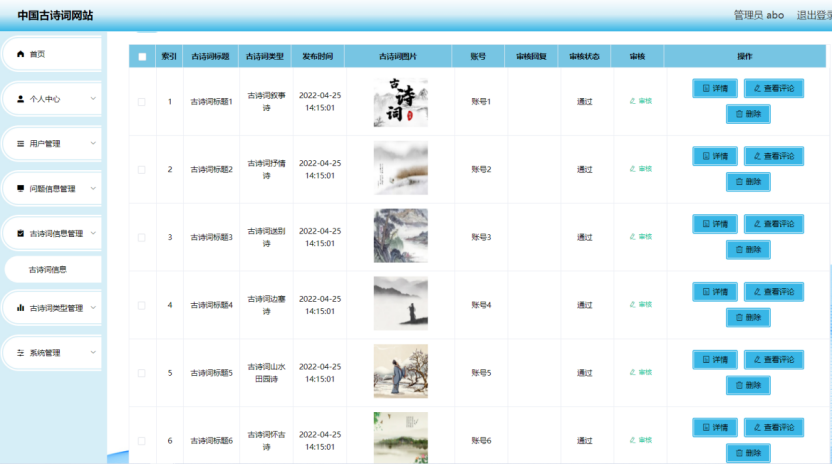Check the checkbox for 古诗词标题2
This screenshot has height=464, width=832.
point(142,169)
